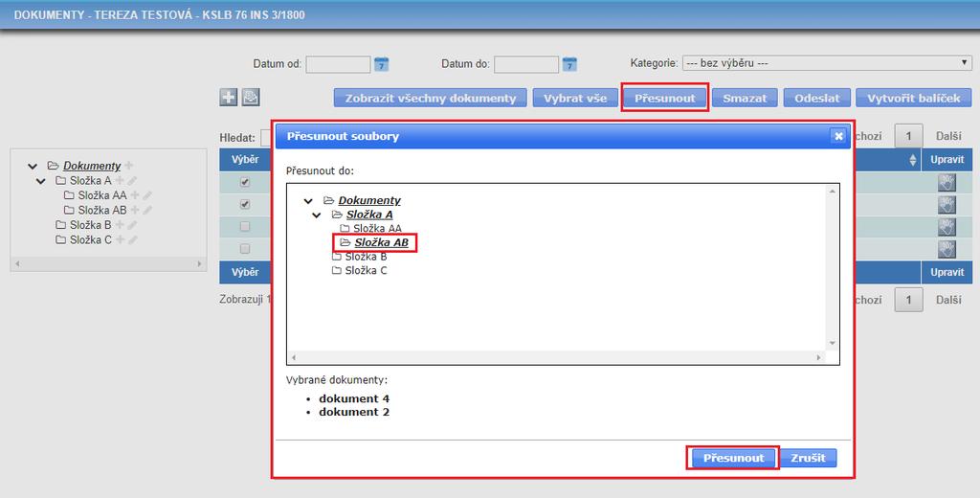Open Složka B in the sidebar tree
The image size is (980, 498).
click(x=90, y=225)
